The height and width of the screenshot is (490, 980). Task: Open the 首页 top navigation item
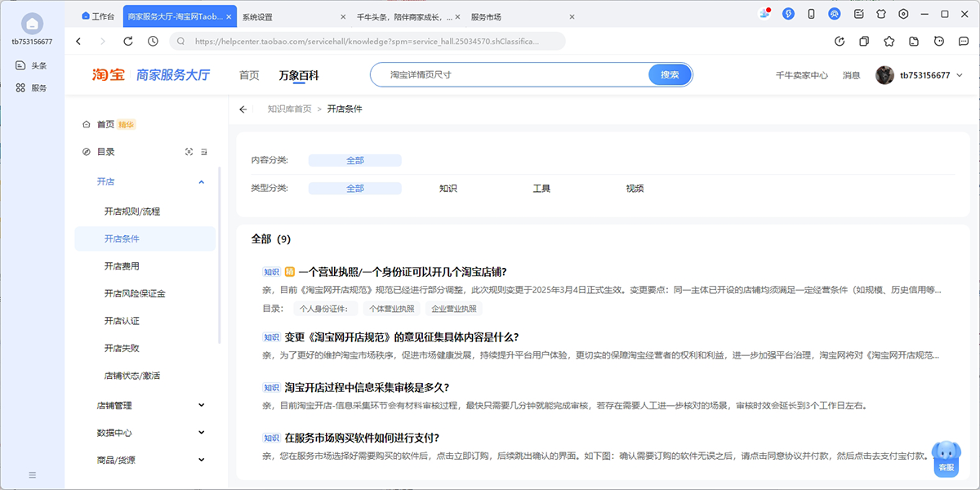click(x=249, y=75)
